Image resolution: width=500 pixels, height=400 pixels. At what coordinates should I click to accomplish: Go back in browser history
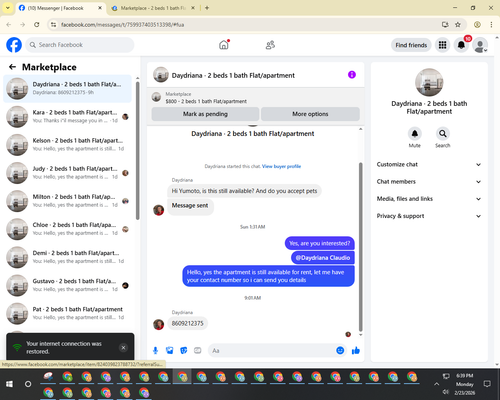point(9,24)
